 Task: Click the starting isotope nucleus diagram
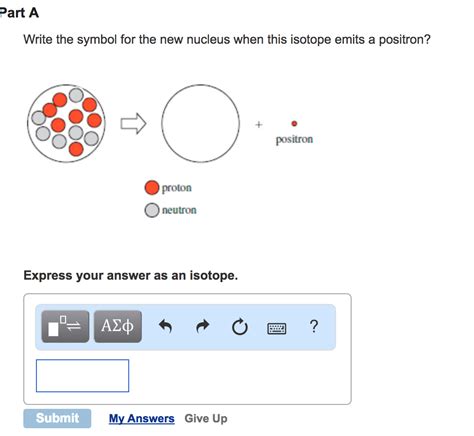point(66,123)
